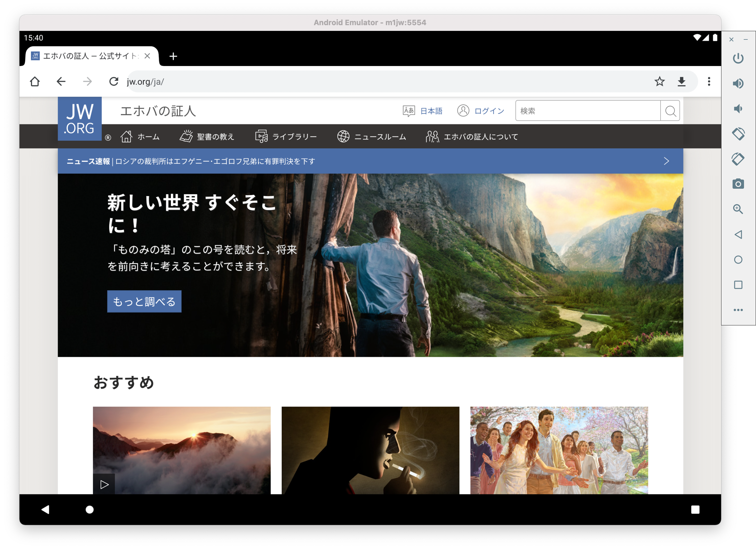Click the open Bible icon
The height and width of the screenshot is (549, 756).
pyautogui.click(x=186, y=136)
